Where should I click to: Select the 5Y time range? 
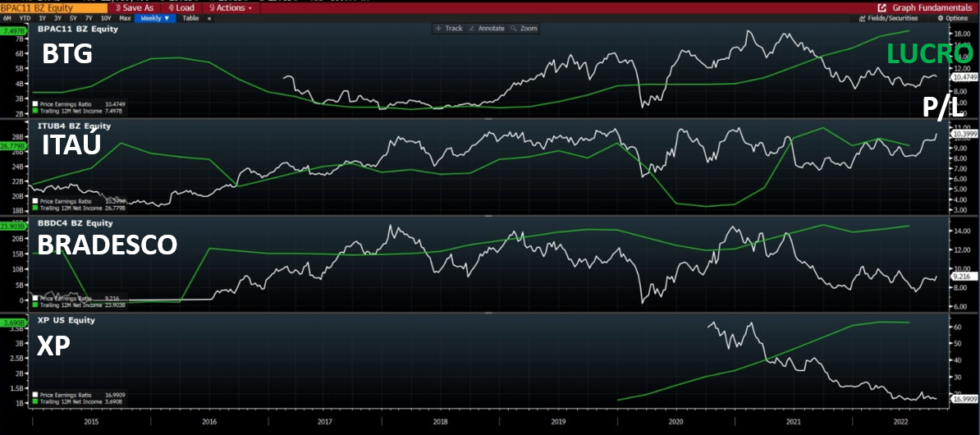pyautogui.click(x=74, y=19)
